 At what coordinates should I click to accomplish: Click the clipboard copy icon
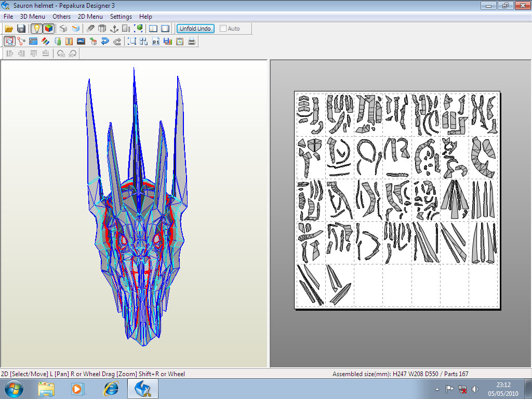pyautogui.click(x=179, y=42)
